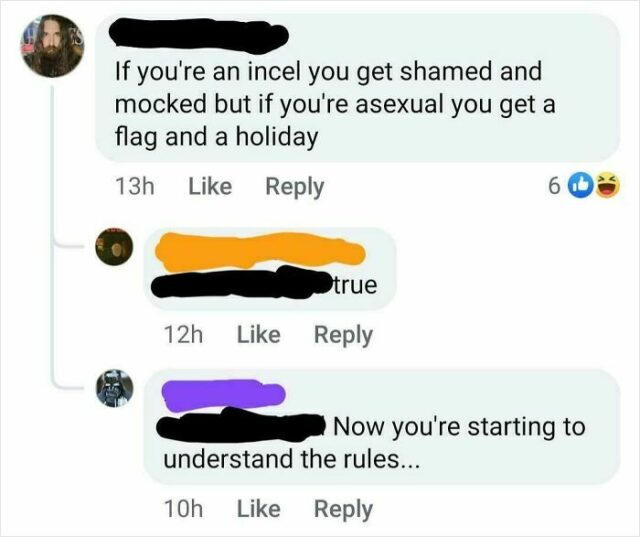Reply to the 13h top comment
Screen dimensions: 640x537
pos(295,188)
